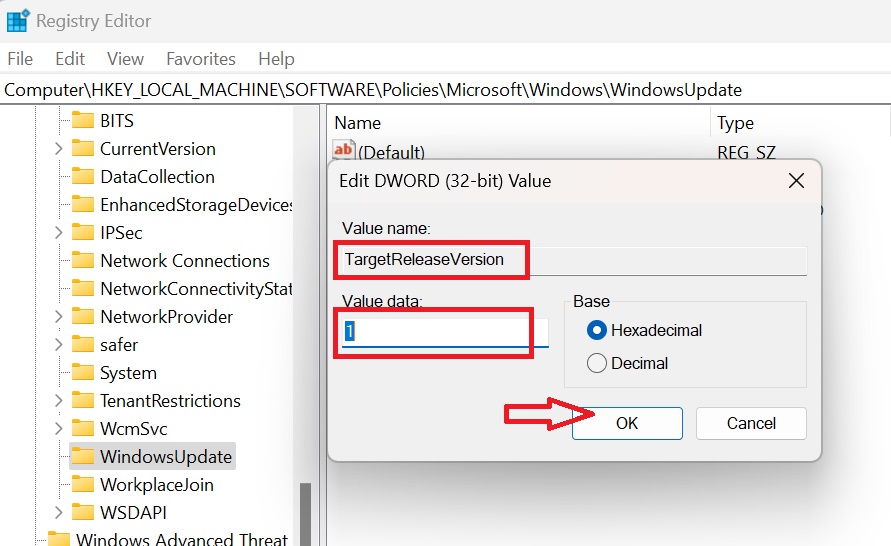Screen dimensions: 891x546
Task: Expand the safer key
Action: pyautogui.click(x=59, y=344)
